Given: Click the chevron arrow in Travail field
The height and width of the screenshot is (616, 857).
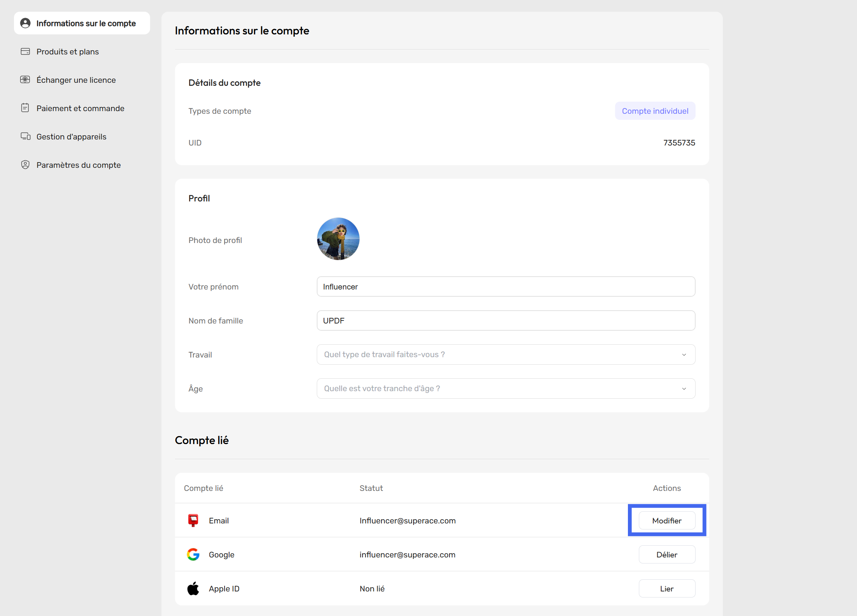Looking at the screenshot, I should coord(684,354).
